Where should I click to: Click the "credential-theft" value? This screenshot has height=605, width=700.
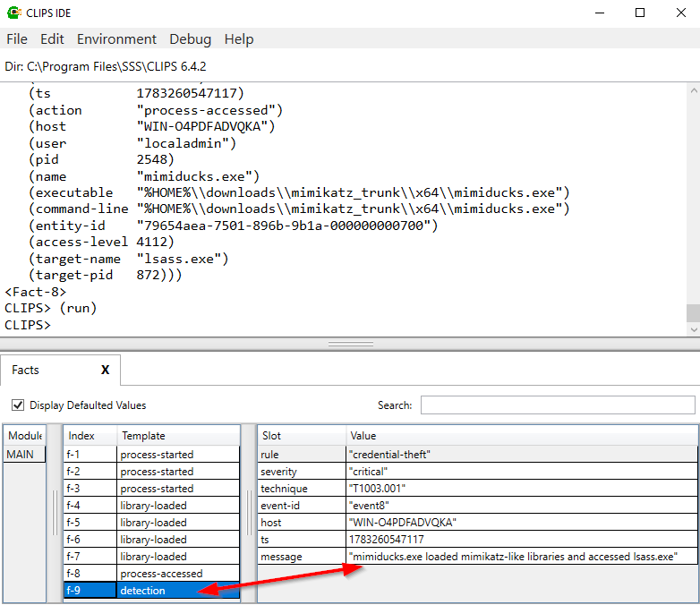coord(522,454)
